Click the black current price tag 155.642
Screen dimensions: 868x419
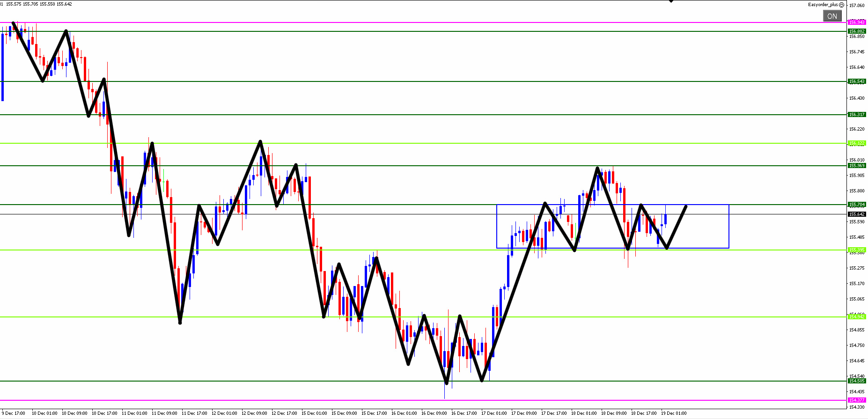click(857, 214)
